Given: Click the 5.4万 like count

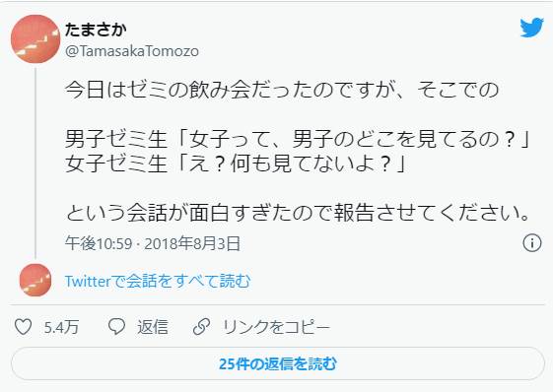Looking at the screenshot, I should click(x=61, y=327).
